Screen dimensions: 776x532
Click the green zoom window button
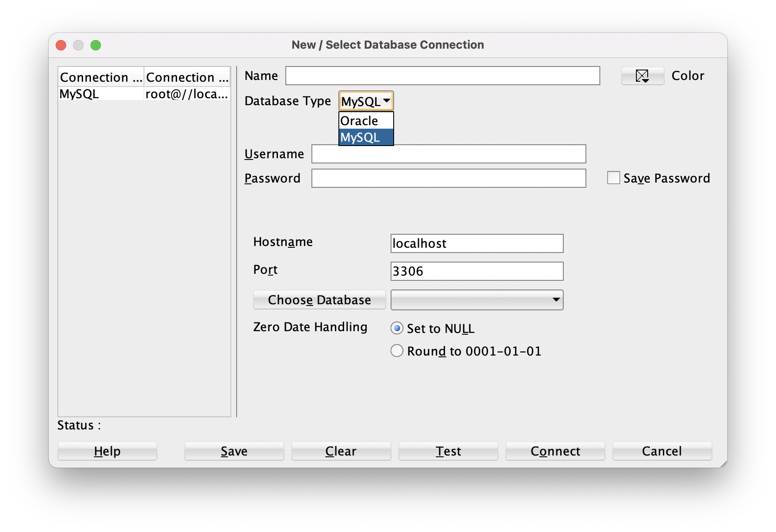click(x=96, y=45)
